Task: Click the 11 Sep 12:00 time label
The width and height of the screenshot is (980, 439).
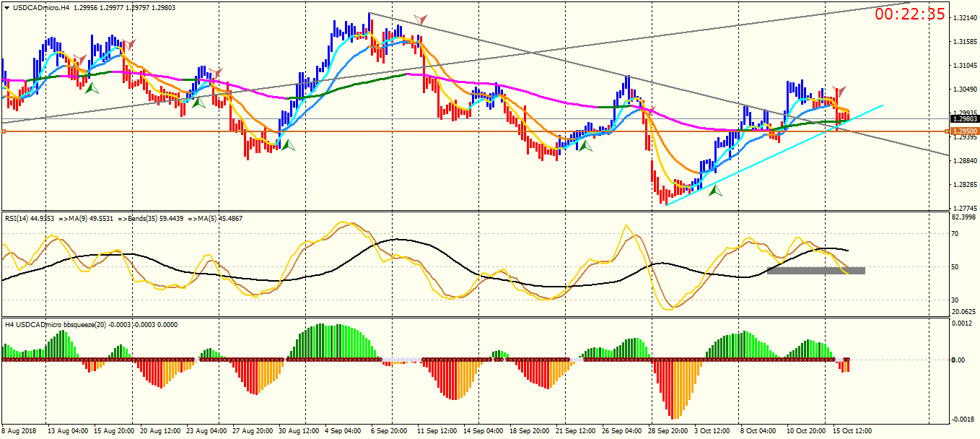Action: 437,431
